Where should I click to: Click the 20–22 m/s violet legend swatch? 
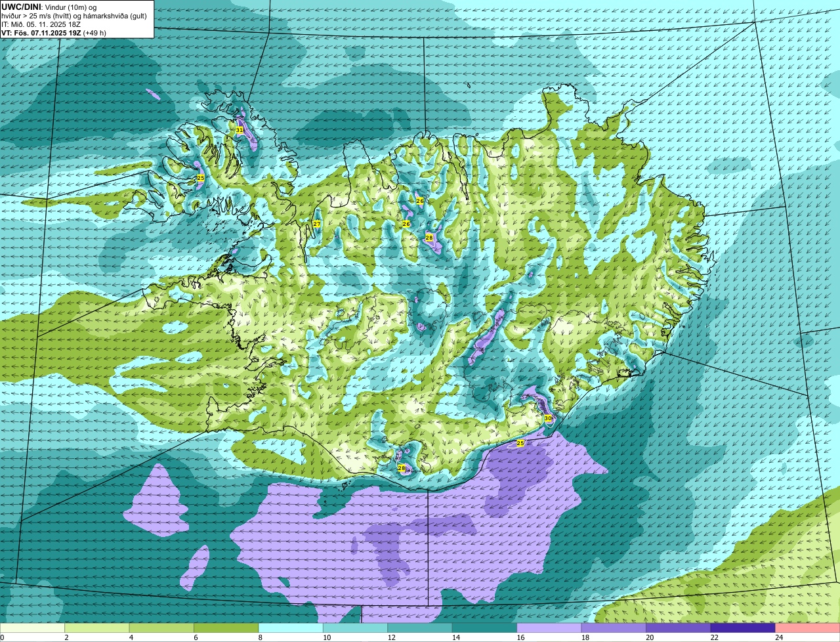(x=679, y=628)
